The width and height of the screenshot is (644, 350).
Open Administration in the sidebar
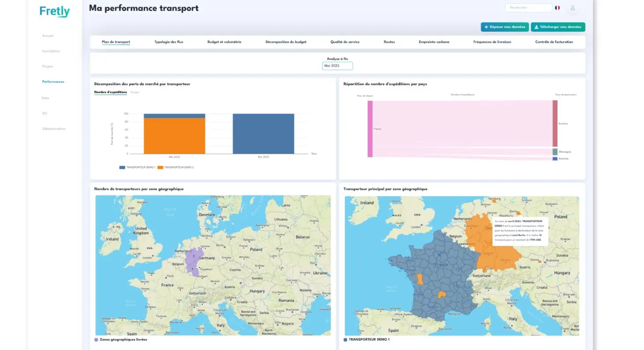[x=54, y=129]
